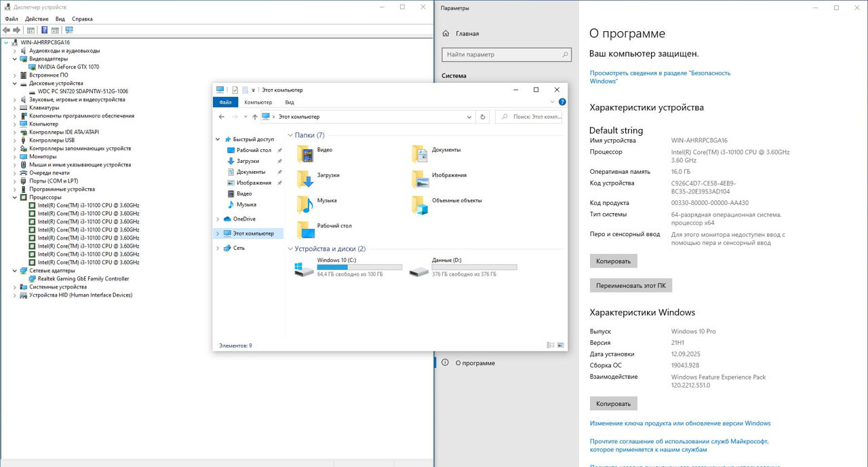
Task: Open the product key change link
Action: 679,424
